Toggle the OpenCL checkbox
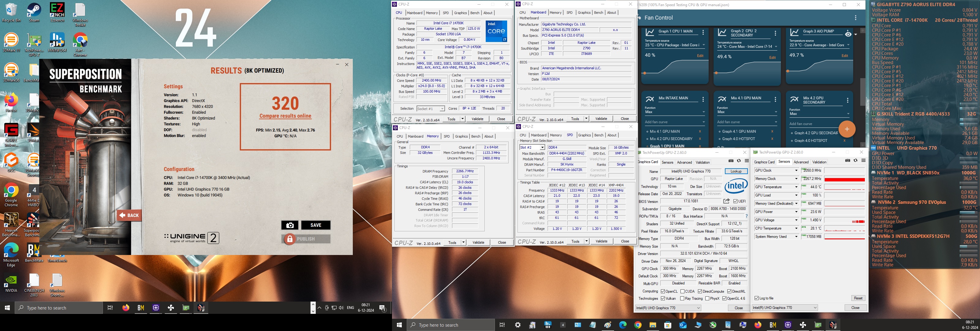 (x=663, y=291)
